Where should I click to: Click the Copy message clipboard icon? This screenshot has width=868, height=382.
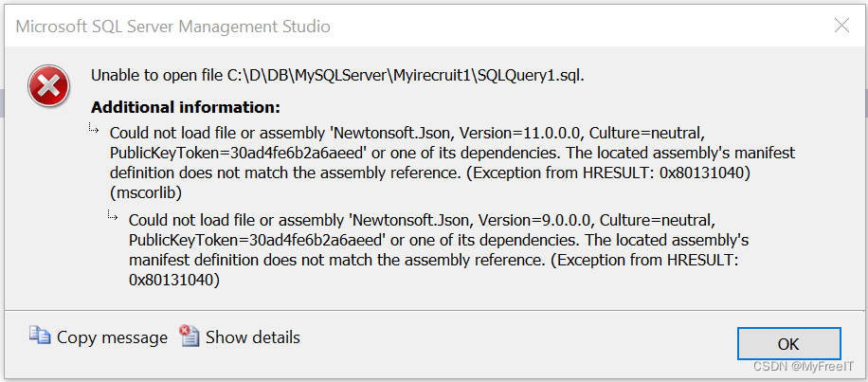40,337
